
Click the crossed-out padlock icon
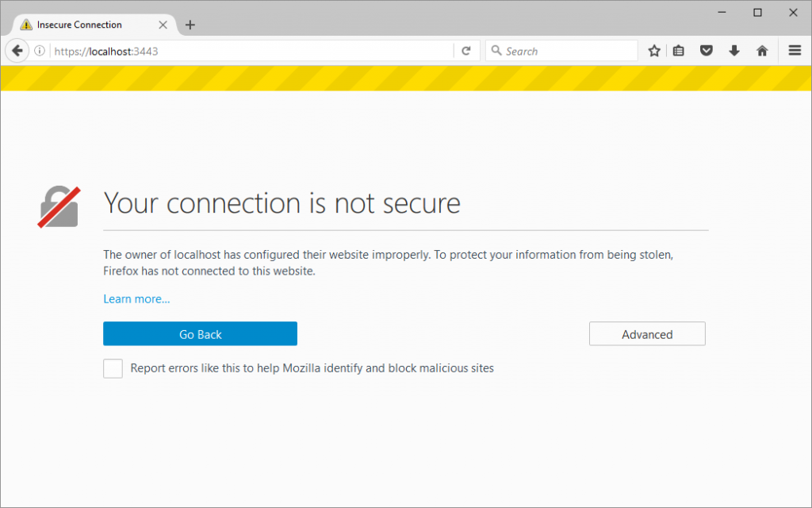coord(59,207)
